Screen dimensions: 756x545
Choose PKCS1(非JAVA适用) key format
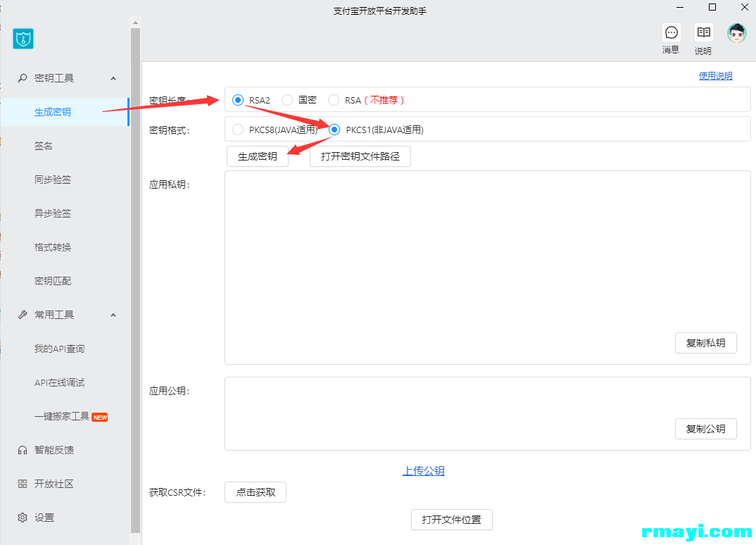point(334,130)
